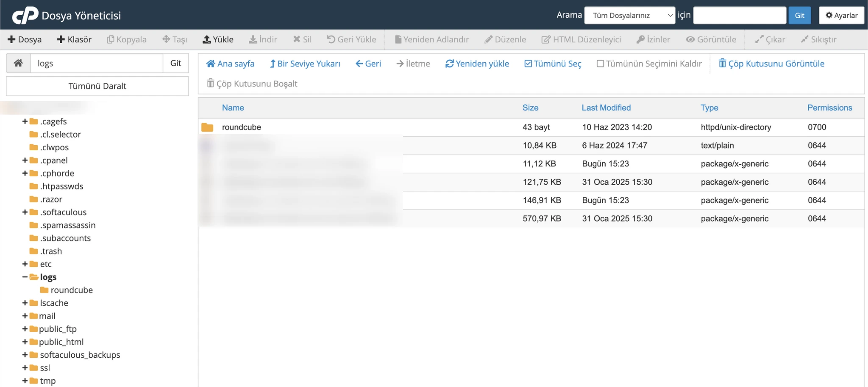Create a new folder with Klasör

coord(74,39)
